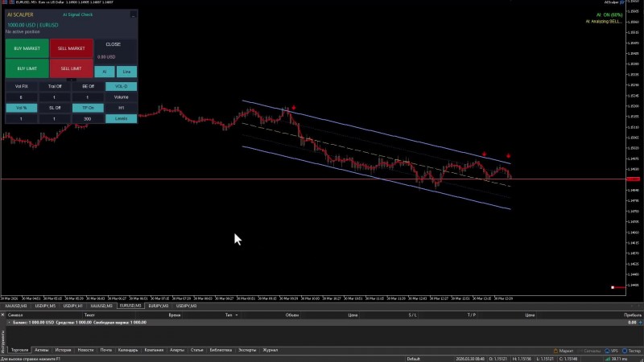Edit the value 5 under Vol FIX

[x=22, y=97]
